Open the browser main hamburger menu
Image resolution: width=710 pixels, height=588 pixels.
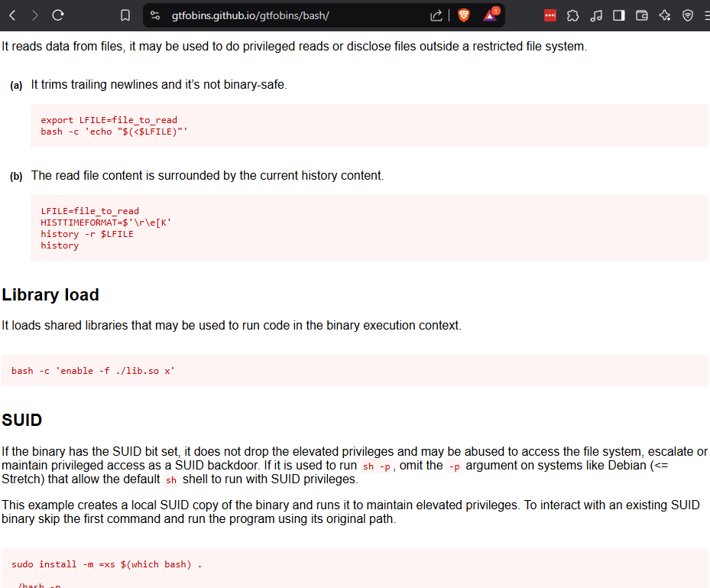point(706,15)
